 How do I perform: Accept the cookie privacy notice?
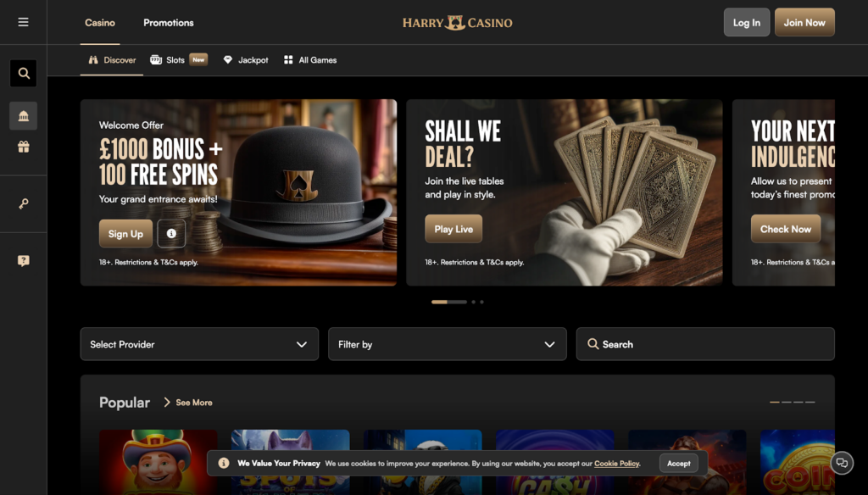click(x=679, y=464)
